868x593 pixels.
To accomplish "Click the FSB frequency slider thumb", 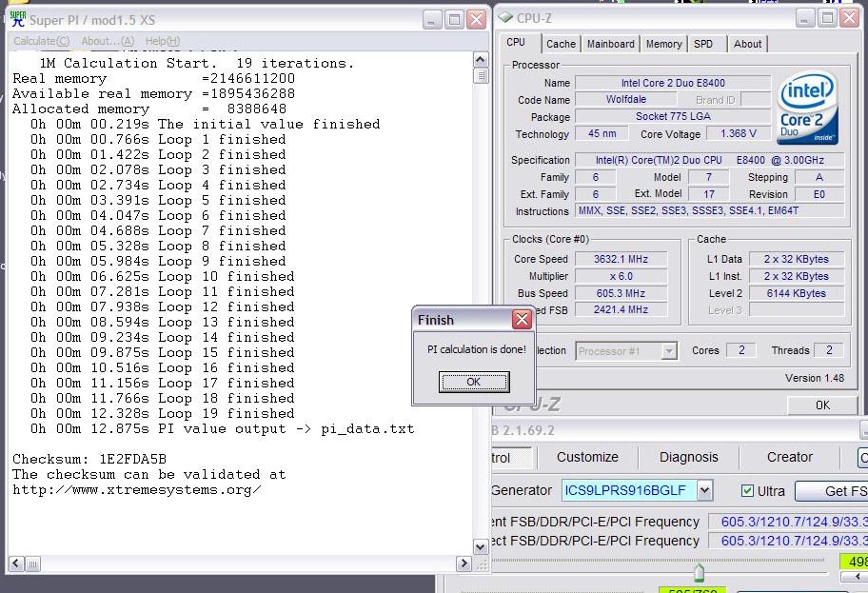I will point(699,572).
